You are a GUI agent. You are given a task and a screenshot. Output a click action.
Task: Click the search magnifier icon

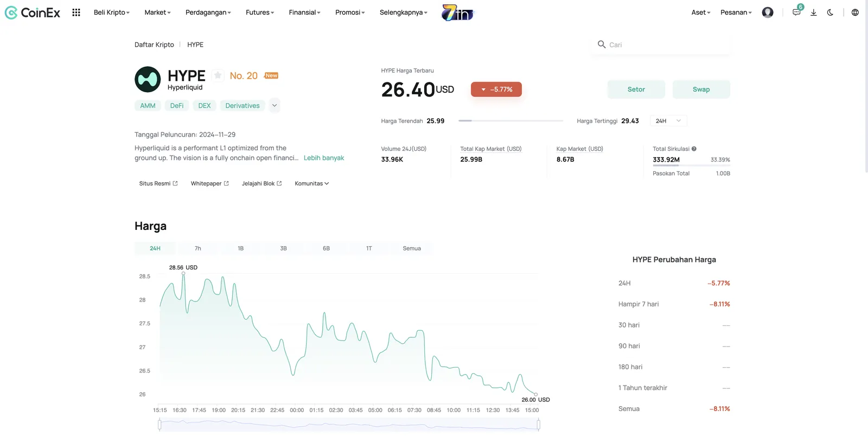click(602, 44)
